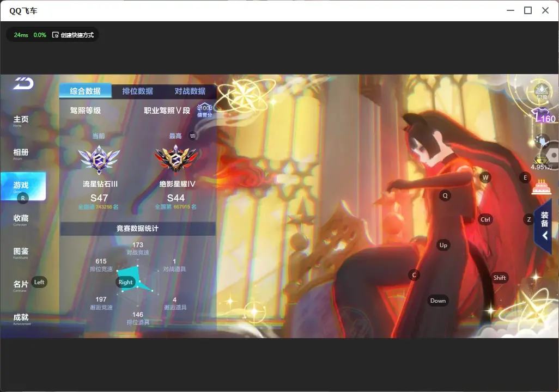
Task: Open 图鉴 in the left sidebar
Action: click(21, 252)
